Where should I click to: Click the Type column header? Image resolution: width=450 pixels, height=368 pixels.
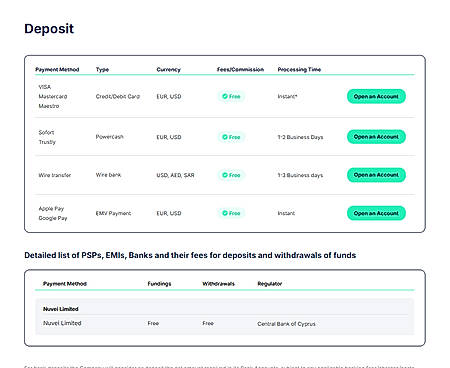102,69
